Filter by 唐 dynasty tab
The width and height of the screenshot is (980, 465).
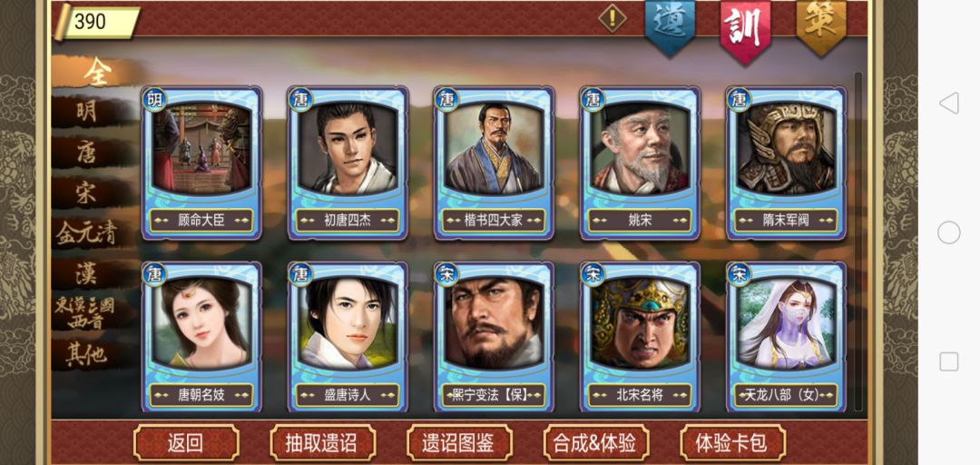[87, 152]
